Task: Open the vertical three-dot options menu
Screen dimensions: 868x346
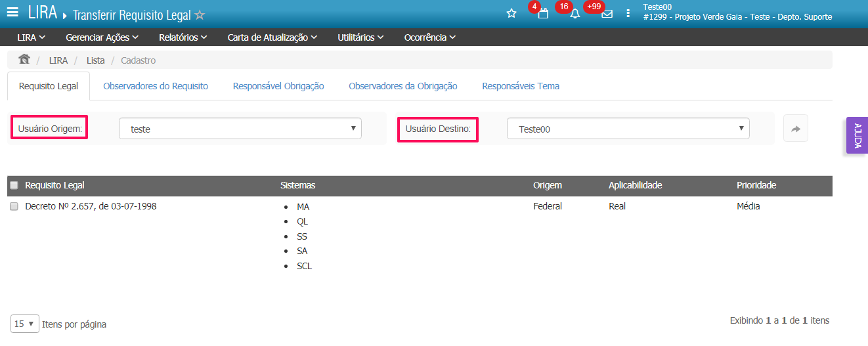Action: point(628,13)
